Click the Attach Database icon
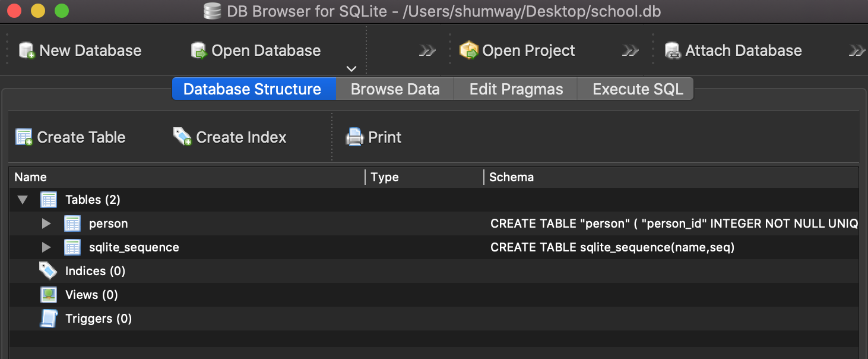 pos(673,51)
